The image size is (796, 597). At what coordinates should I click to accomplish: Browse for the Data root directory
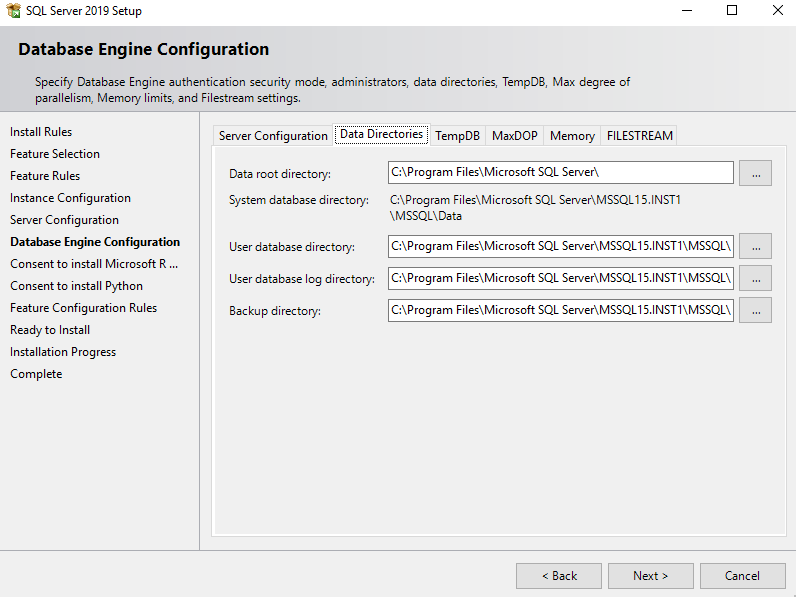(x=755, y=173)
